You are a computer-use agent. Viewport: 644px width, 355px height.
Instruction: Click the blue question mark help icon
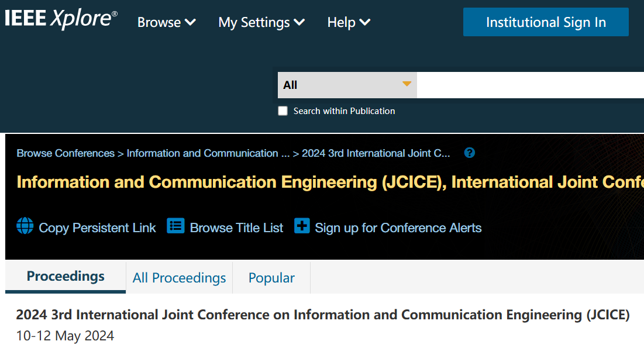pyautogui.click(x=470, y=153)
